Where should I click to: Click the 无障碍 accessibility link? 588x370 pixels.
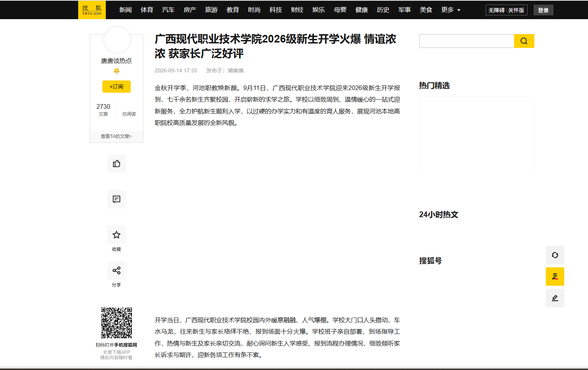pyautogui.click(x=496, y=10)
